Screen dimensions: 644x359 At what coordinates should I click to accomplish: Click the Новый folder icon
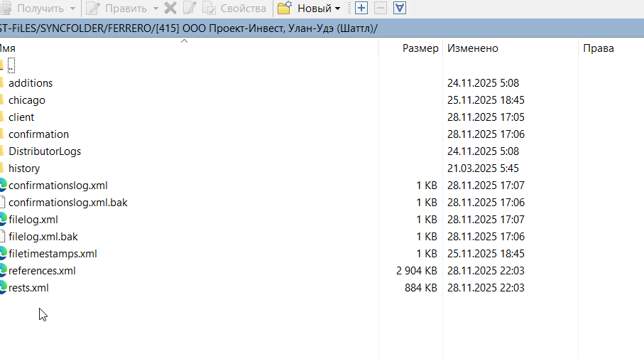pos(284,9)
